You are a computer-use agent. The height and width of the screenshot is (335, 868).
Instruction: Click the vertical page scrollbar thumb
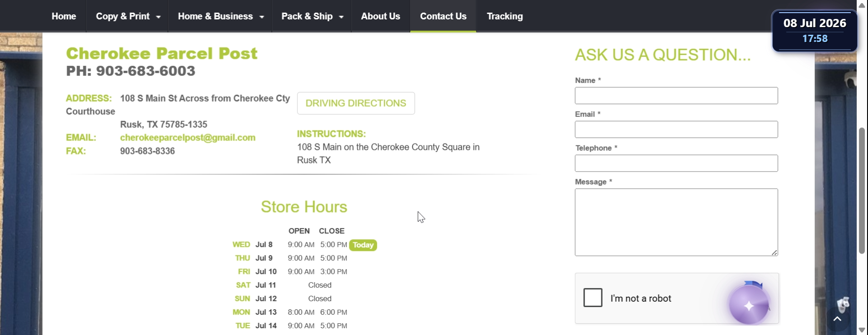862,190
